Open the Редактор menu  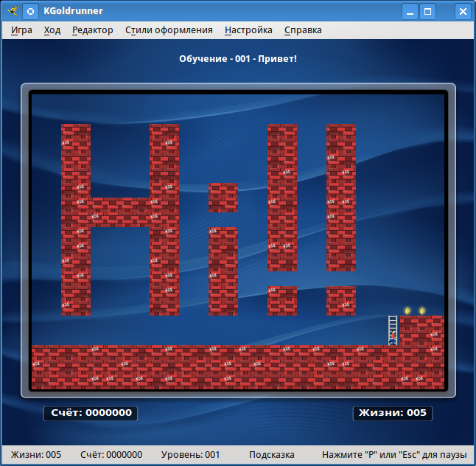[x=93, y=30]
